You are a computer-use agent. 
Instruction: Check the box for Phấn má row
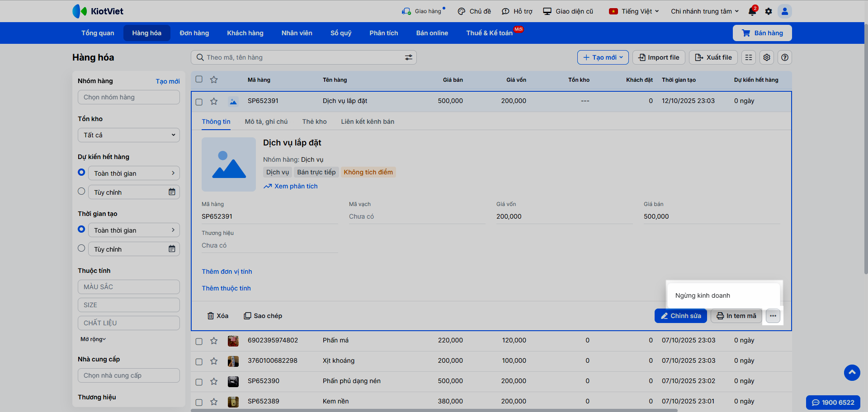199,341
